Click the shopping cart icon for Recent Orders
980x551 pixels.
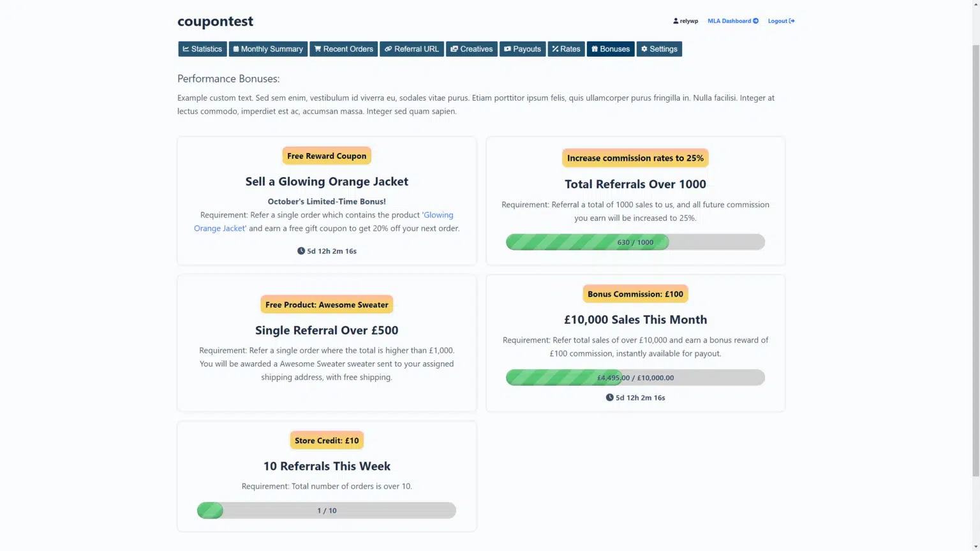[318, 49]
